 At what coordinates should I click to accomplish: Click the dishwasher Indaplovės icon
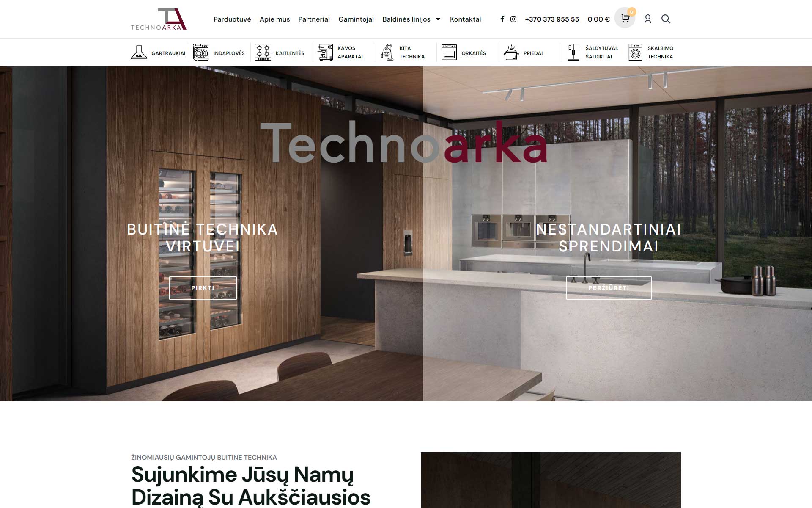(201, 52)
